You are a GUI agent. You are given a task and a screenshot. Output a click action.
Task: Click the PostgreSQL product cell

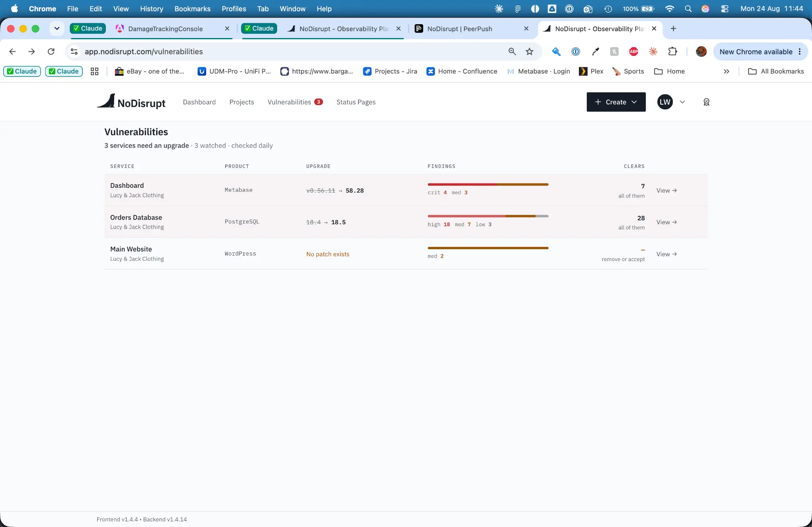[x=242, y=222]
